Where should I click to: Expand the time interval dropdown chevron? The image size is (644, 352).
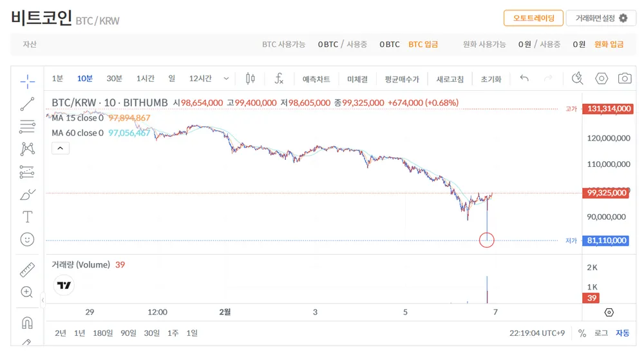click(226, 79)
